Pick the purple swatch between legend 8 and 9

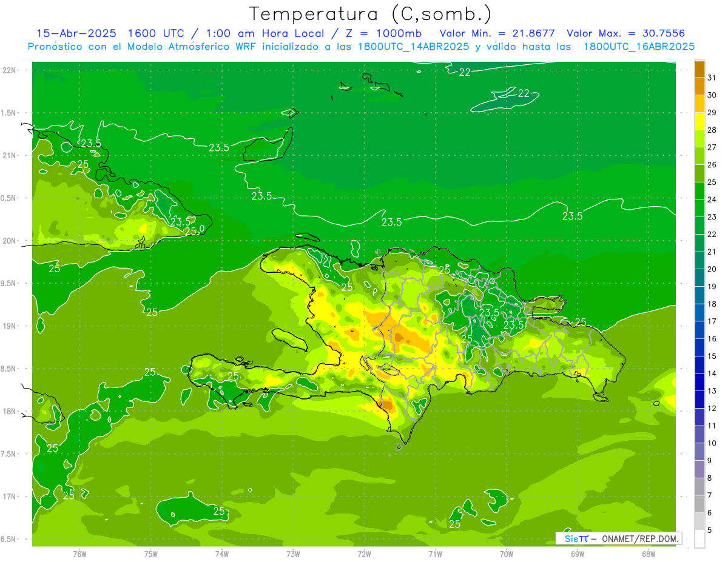pyautogui.click(x=699, y=469)
